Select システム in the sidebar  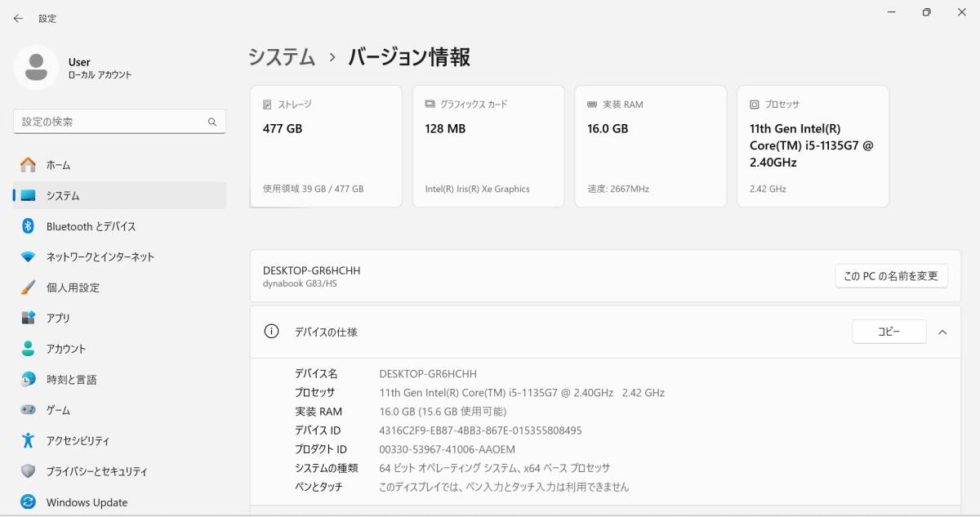click(x=119, y=195)
